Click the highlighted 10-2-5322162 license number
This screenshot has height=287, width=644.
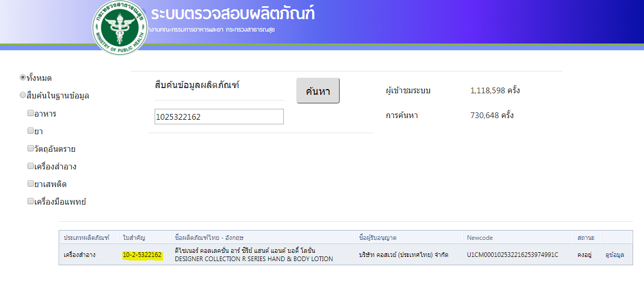[x=142, y=255]
